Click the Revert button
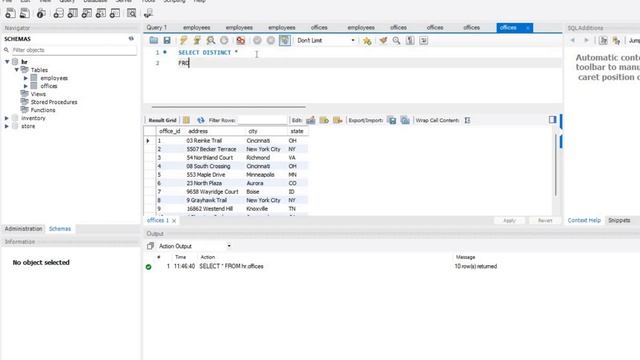Screen dimensions: 640x360 coord(544,220)
